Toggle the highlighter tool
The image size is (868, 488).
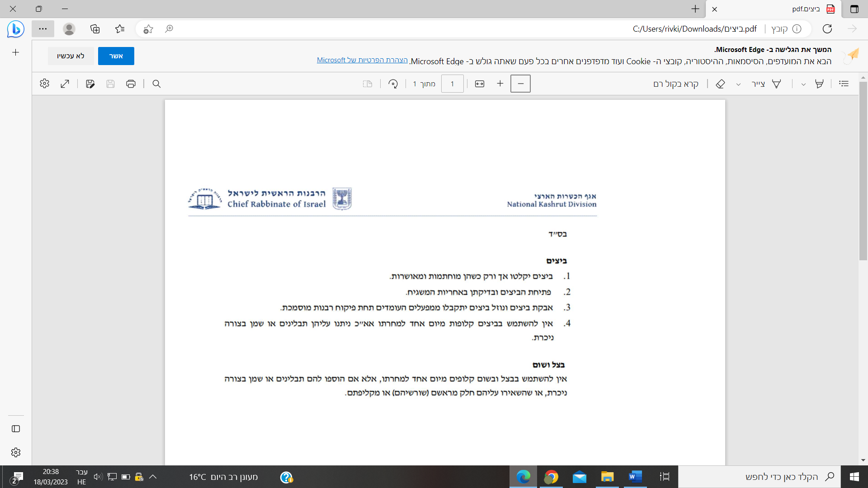(819, 84)
